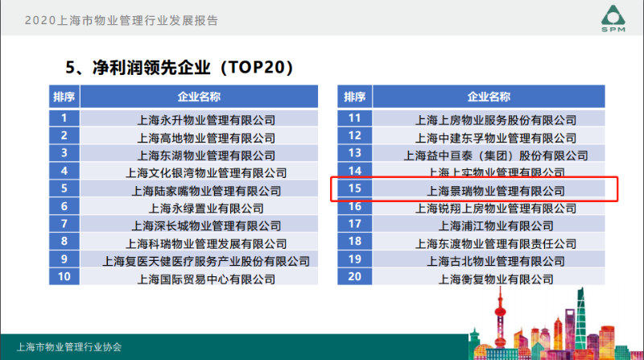Viewport: 644px width, 360px height.
Task: Click rank number cell 19
Action: (355, 259)
